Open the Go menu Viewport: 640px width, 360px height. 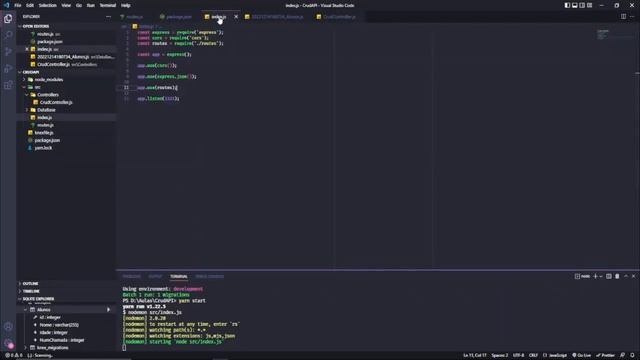click(79, 5)
